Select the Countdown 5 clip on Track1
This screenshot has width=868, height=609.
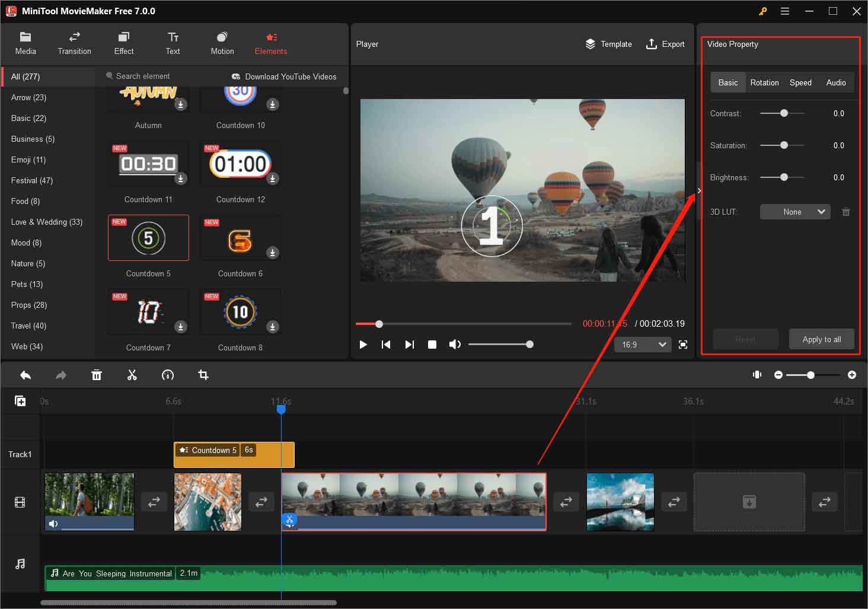click(234, 455)
